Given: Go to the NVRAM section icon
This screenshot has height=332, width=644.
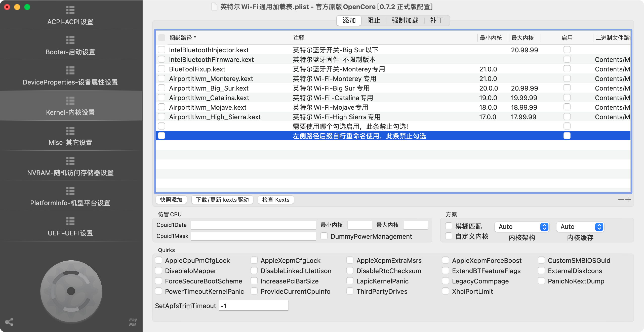Looking at the screenshot, I should tap(70, 161).
